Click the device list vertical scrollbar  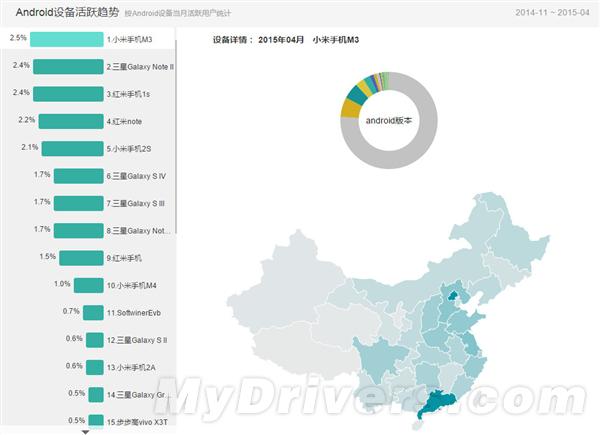[x=176, y=136]
